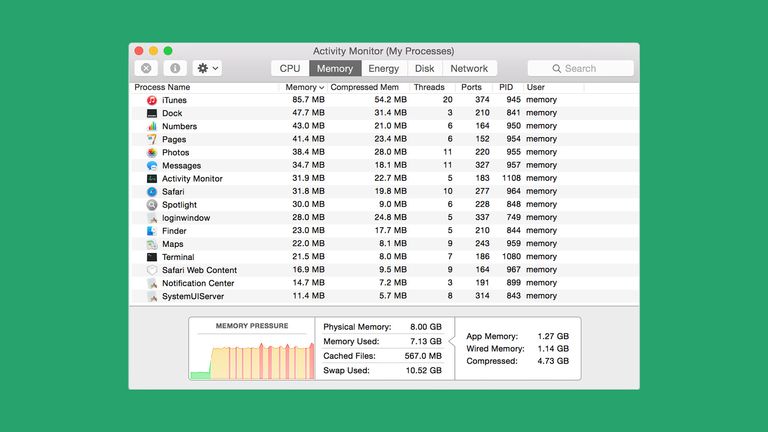Click the Inspect process info button
The width and height of the screenshot is (768, 432).
coord(175,68)
